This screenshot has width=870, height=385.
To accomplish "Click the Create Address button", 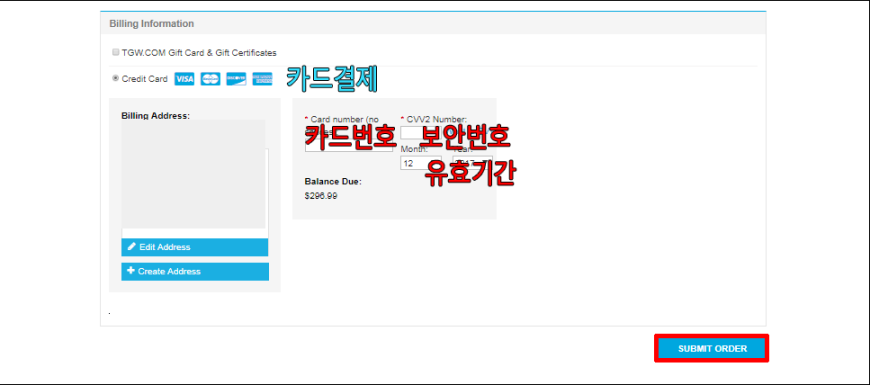I will click(x=195, y=272).
